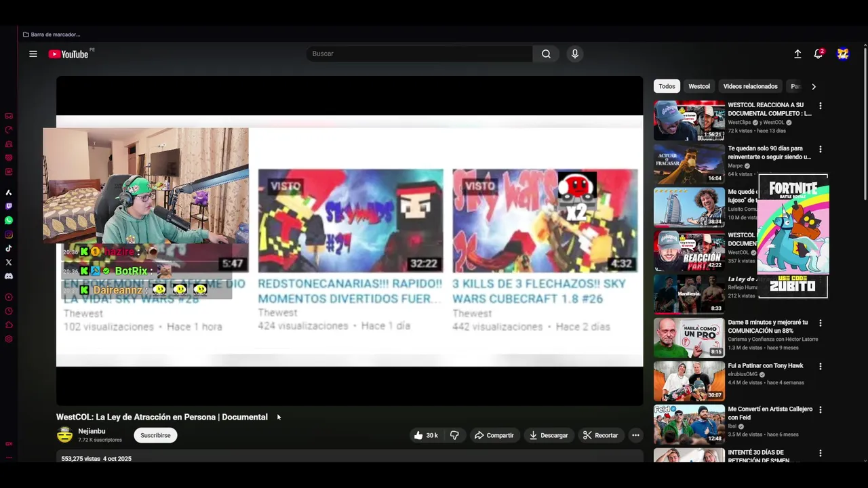Click the Nejianbu channel avatar

tap(64, 435)
